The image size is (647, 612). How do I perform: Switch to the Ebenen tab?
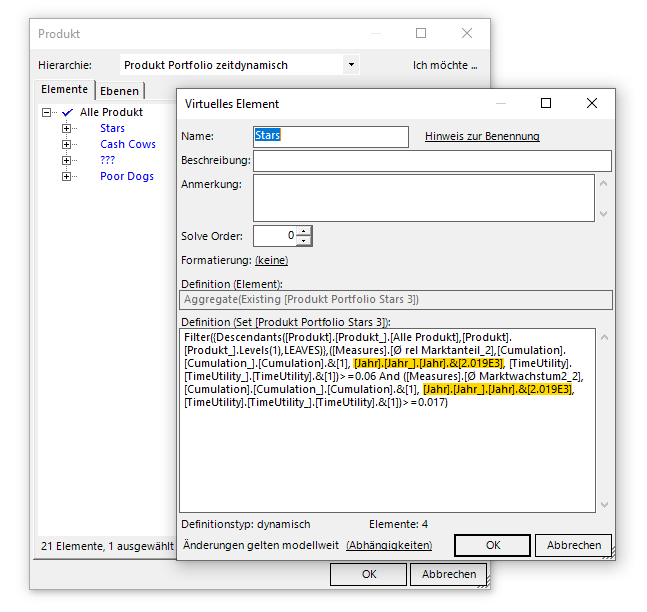coord(120,90)
